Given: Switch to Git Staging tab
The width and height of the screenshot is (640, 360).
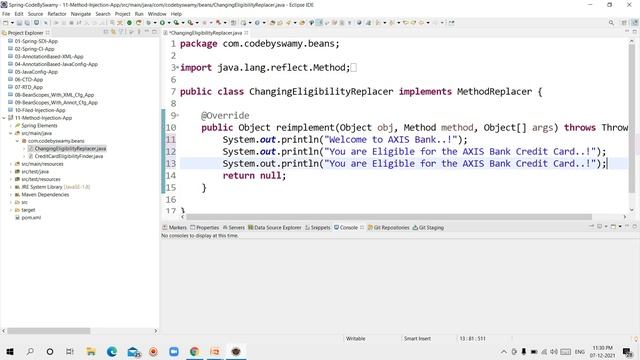Looking at the screenshot, I should click(428, 228).
